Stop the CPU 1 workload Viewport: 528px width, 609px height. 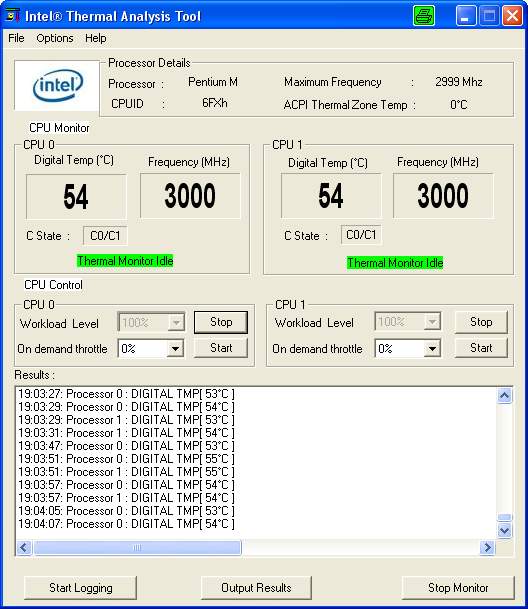click(481, 322)
